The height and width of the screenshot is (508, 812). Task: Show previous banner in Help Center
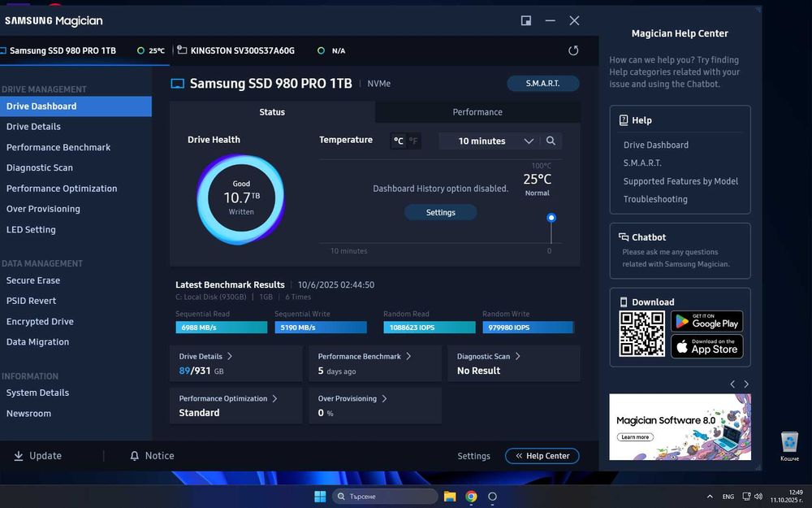pyautogui.click(x=732, y=384)
